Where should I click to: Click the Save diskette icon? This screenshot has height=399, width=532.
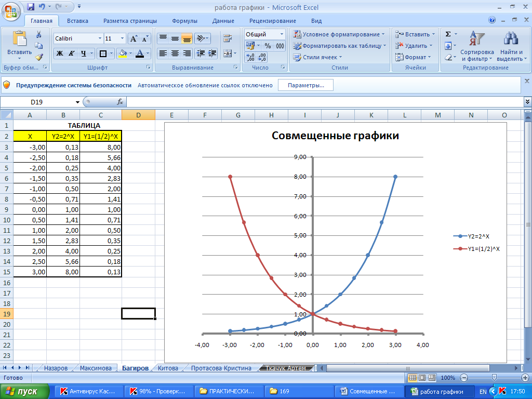tap(31, 6)
